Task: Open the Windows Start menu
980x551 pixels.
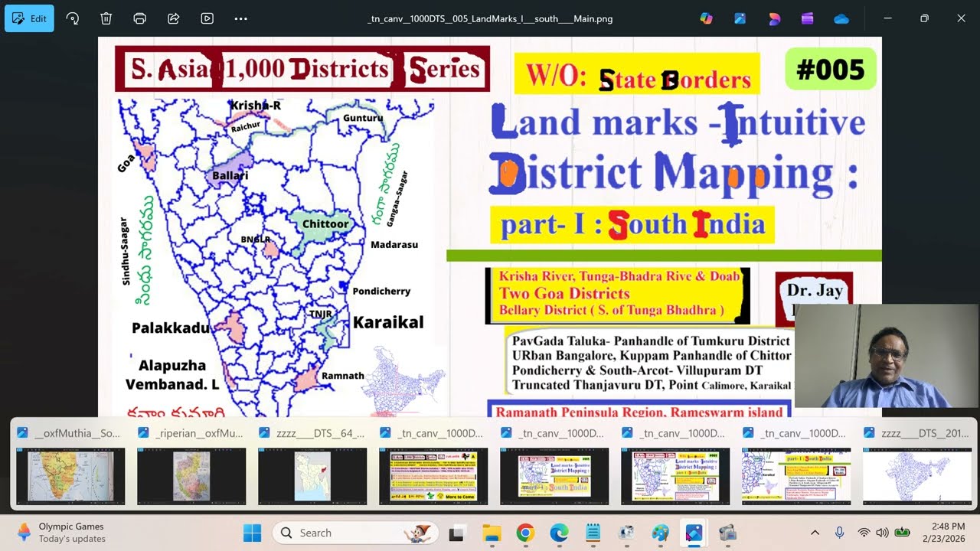Action: pyautogui.click(x=252, y=533)
